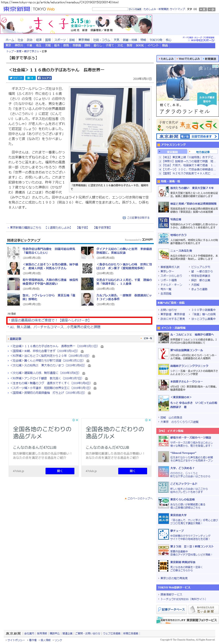Image resolution: width=219 pixels, height=644 pixels.
Task: Click 東京新聞フォトサービス banner
Action: (187, 620)
